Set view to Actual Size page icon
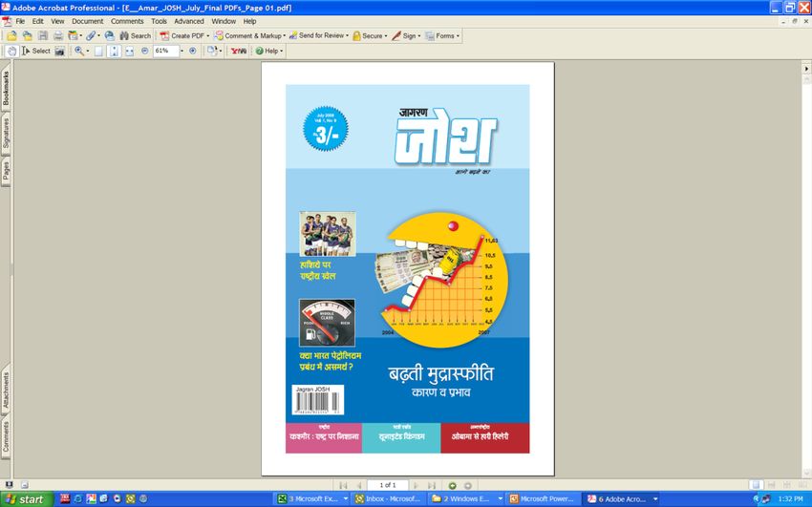The width and height of the screenshot is (812, 507). [98, 51]
